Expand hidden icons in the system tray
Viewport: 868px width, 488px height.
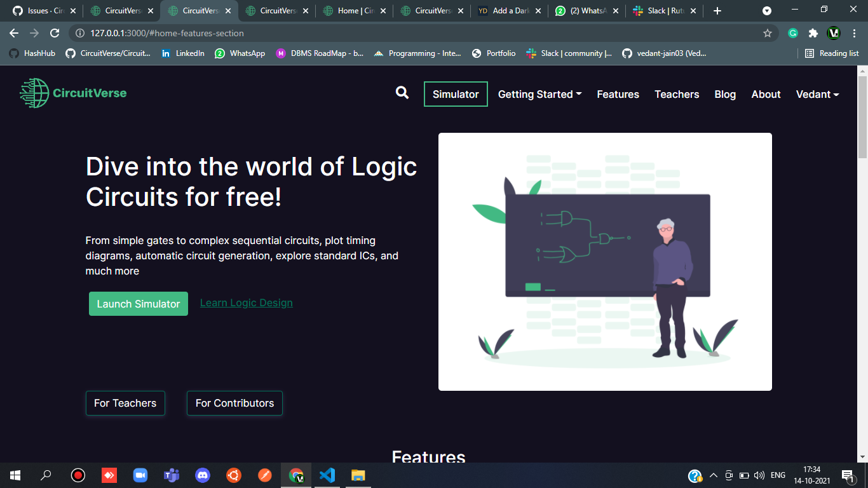[713, 475]
